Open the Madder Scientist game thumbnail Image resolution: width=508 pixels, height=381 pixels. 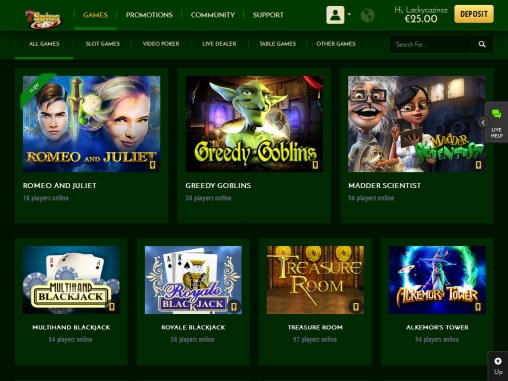[x=417, y=124]
